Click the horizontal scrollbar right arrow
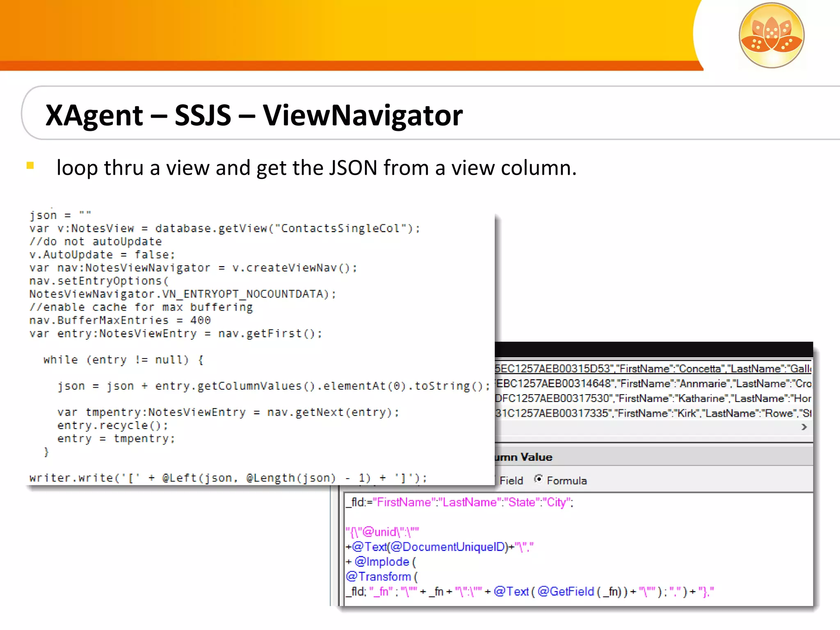The height and width of the screenshot is (630, 840). (x=804, y=427)
